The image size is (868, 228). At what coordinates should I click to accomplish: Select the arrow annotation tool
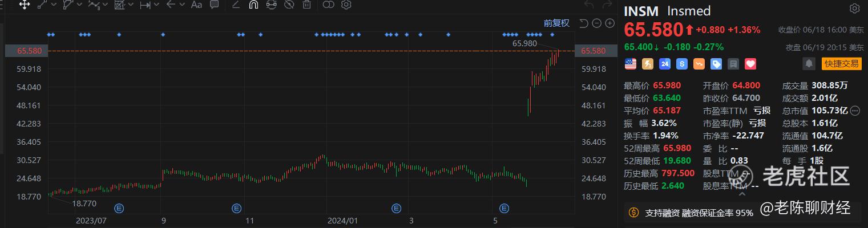pos(171,5)
